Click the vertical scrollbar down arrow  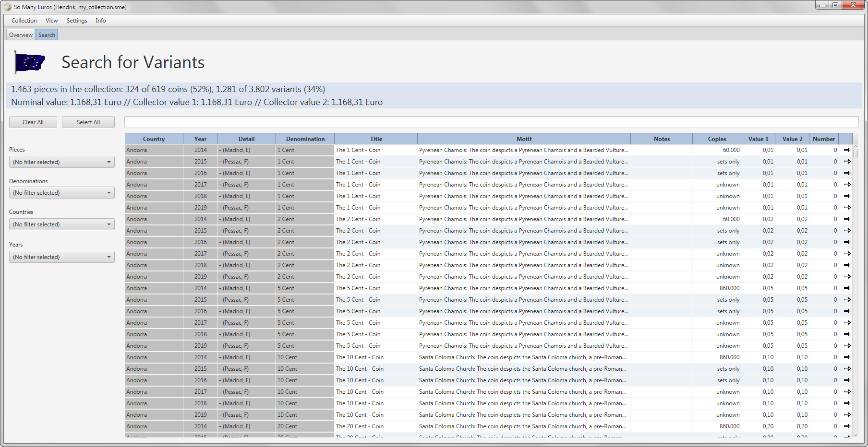(x=855, y=435)
